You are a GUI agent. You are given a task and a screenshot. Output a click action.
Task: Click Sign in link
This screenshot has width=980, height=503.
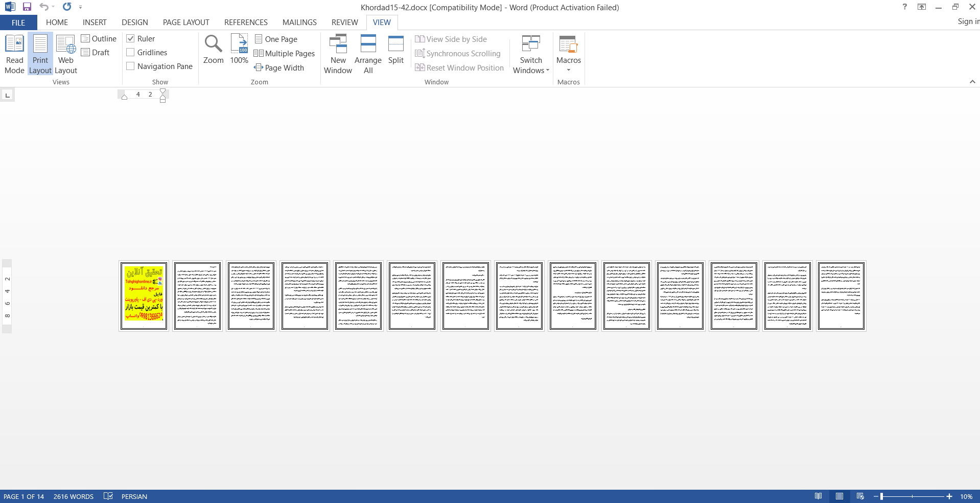(x=968, y=21)
